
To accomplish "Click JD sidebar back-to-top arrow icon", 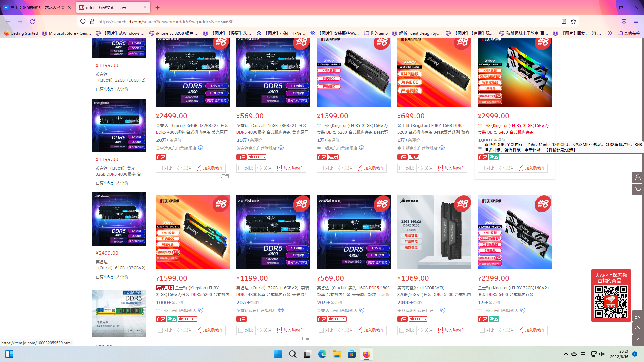I will pos(638,328).
